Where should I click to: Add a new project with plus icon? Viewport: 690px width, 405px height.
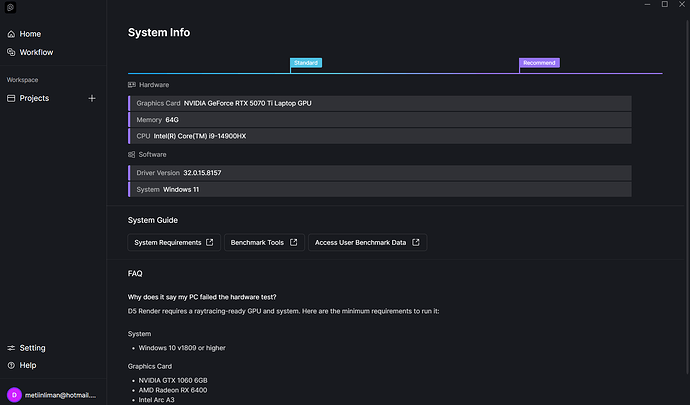point(92,98)
